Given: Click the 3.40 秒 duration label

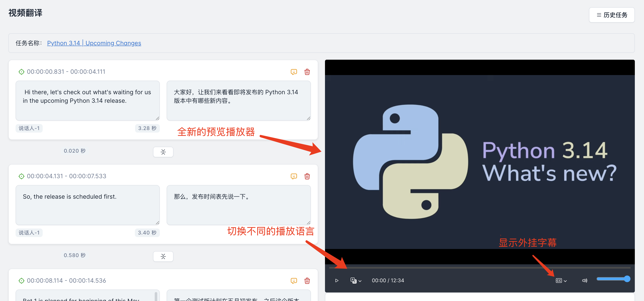Looking at the screenshot, I should 147,233.
